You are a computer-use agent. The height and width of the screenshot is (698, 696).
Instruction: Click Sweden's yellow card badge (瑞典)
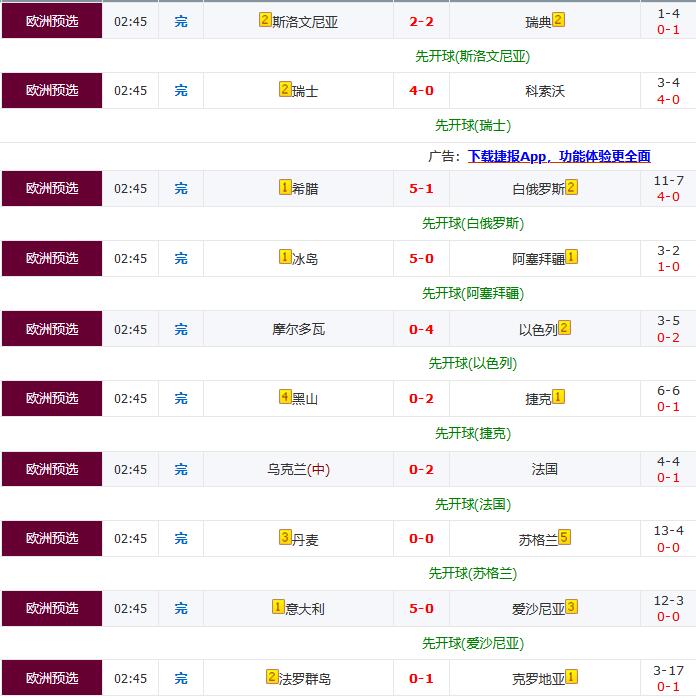coord(558,20)
